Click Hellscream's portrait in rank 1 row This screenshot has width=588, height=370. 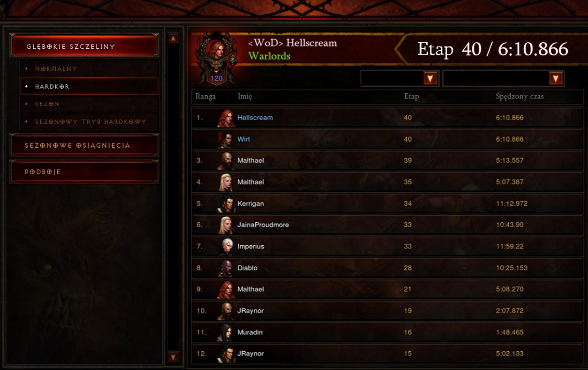(226, 118)
